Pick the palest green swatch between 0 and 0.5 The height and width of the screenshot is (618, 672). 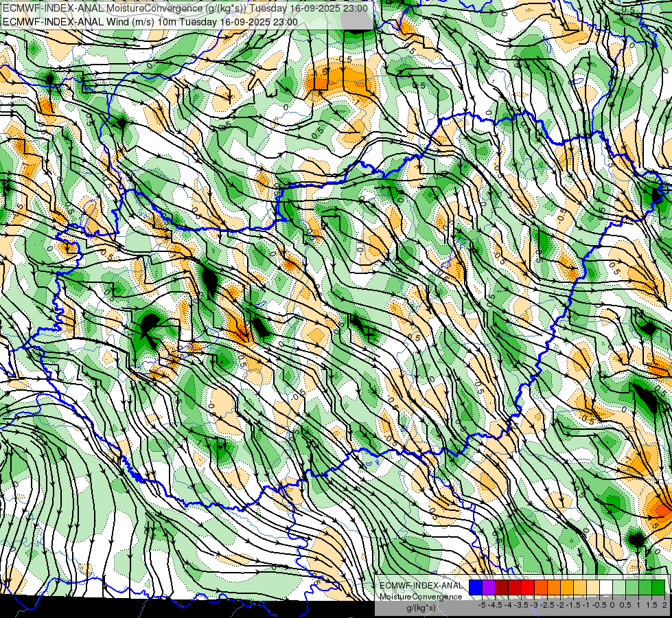(x=619, y=588)
